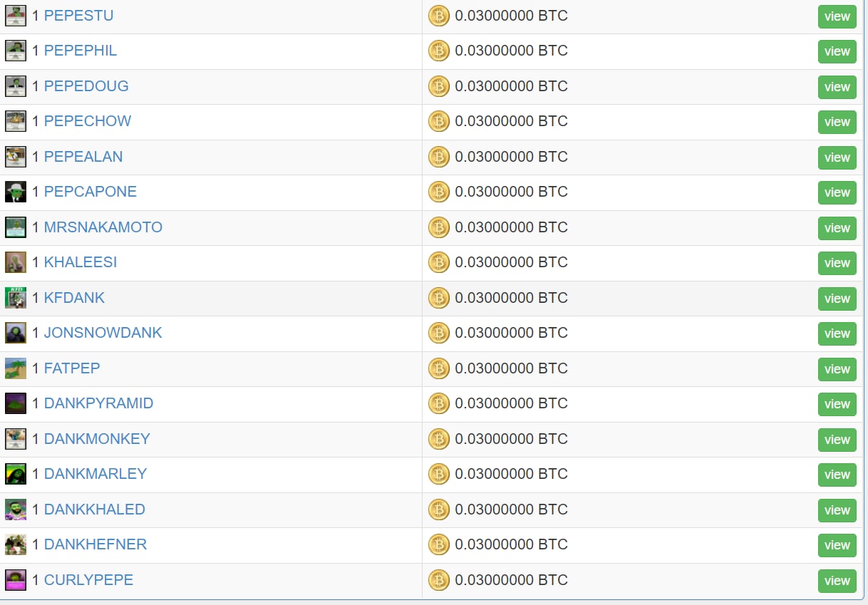Click the DANKKHALED card thumbnail
Viewport: 868px width, 605px height.
click(x=16, y=510)
